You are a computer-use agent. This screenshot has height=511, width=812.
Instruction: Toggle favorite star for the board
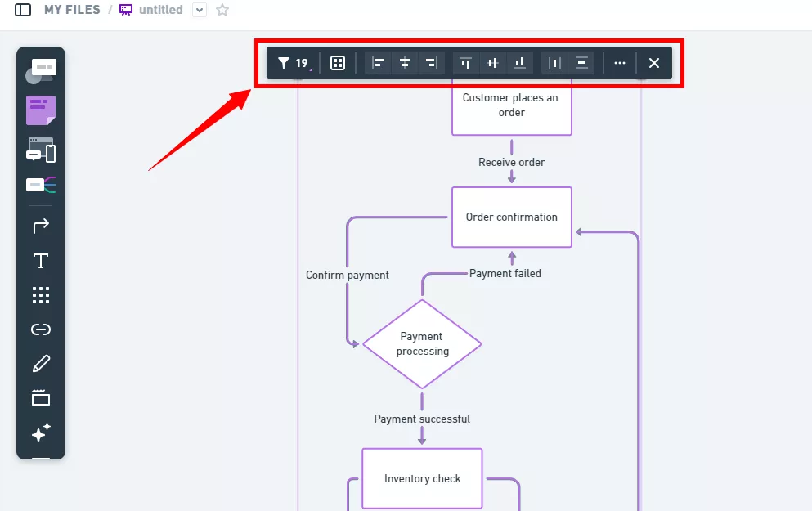pos(222,10)
